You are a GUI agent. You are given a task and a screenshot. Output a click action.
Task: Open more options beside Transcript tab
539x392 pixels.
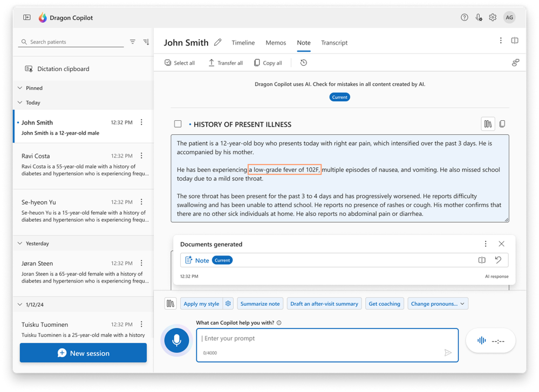pyautogui.click(x=501, y=40)
